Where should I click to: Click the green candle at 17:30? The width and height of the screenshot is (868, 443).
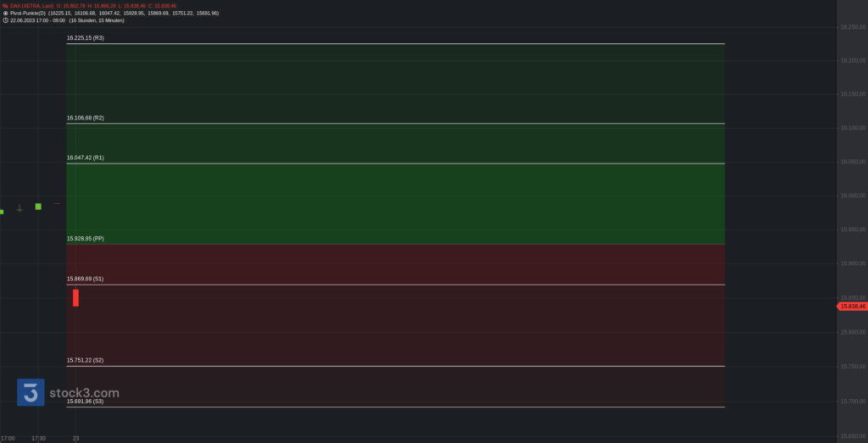point(38,207)
